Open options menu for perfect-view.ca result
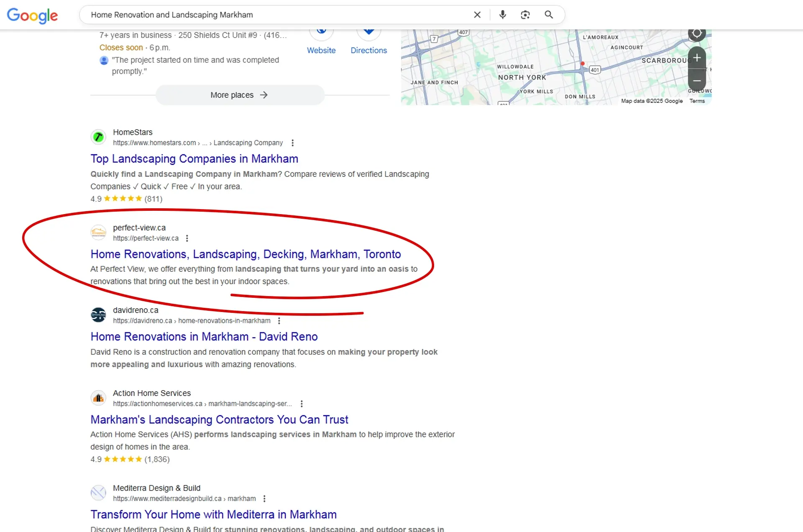 [x=187, y=238]
